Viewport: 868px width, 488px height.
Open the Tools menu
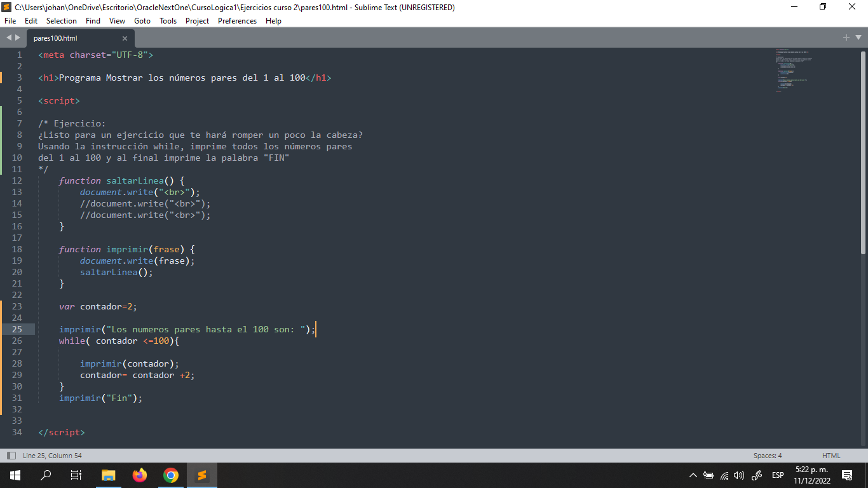click(x=168, y=21)
